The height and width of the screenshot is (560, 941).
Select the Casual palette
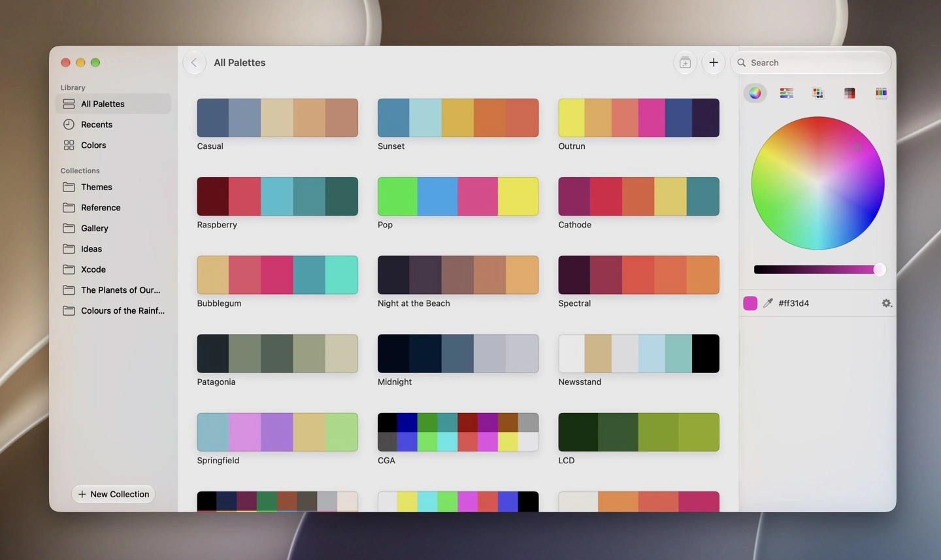point(278,118)
